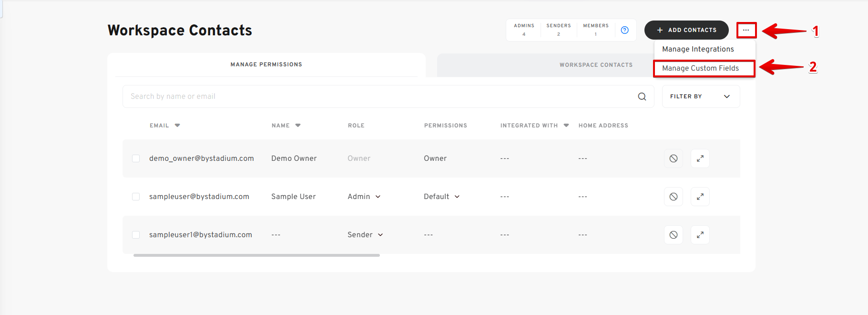
Task: Select checkbox for demo_owner@bystadium.com
Action: click(136, 158)
